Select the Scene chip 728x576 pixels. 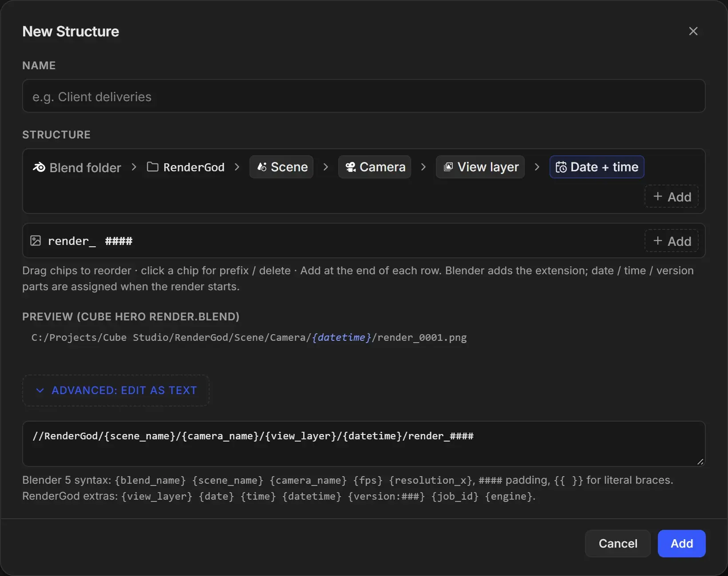coord(281,167)
